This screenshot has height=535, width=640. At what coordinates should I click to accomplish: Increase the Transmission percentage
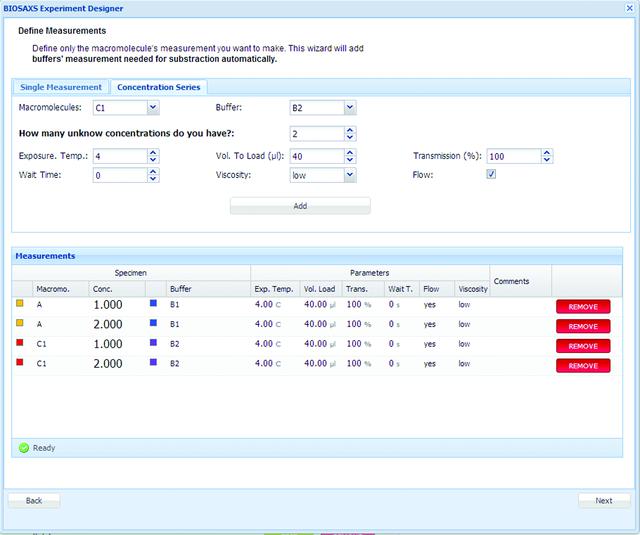pos(547,153)
